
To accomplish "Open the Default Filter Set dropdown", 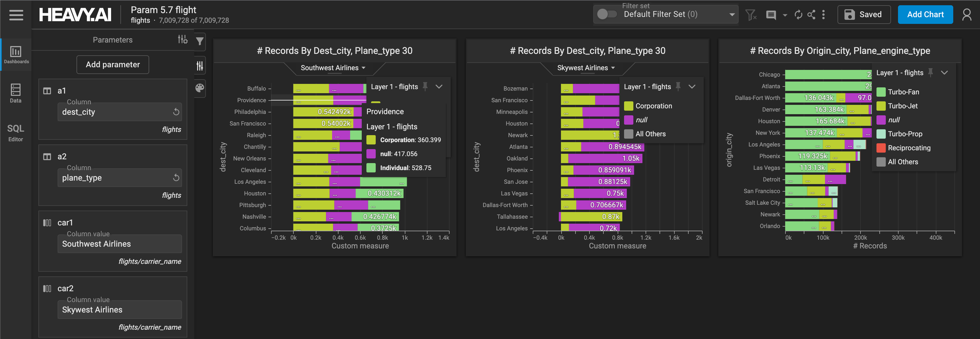I will (731, 15).
